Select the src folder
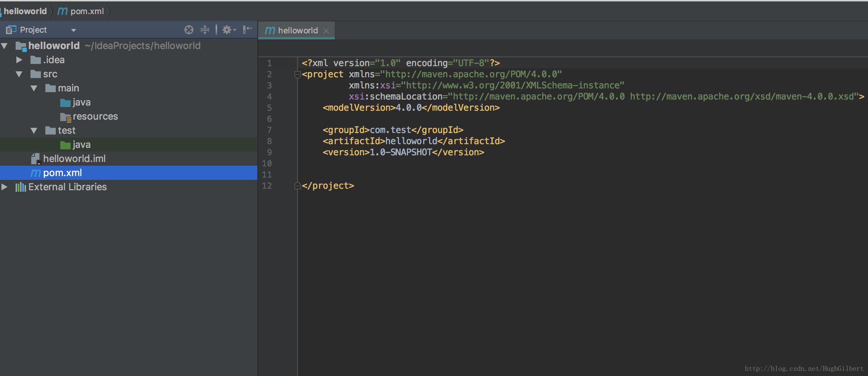Image resolution: width=868 pixels, height=376 pixels. (129, 74)
